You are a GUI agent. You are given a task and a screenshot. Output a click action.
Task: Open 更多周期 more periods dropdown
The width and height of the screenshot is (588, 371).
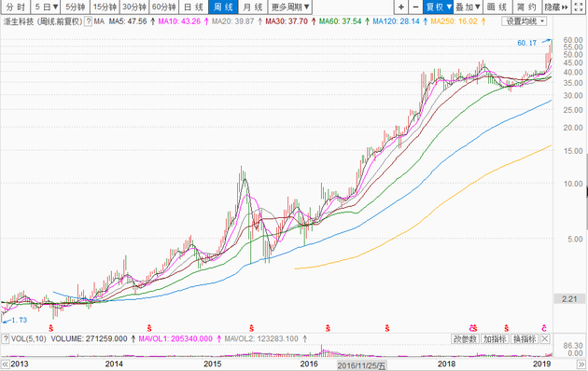(290, 7)
